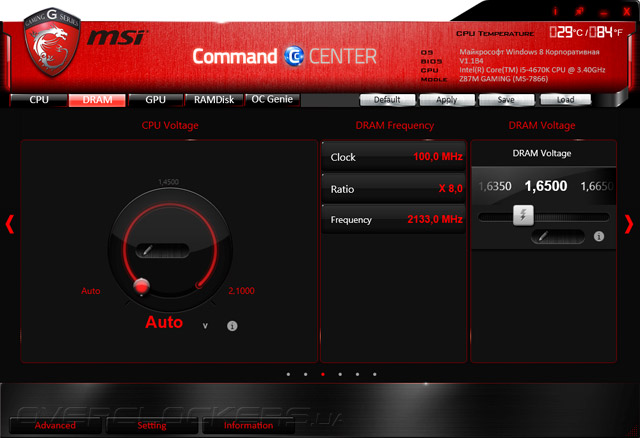
Task: Click the title bar info icon
Action: pyautogui.click(x=555, y=11)
